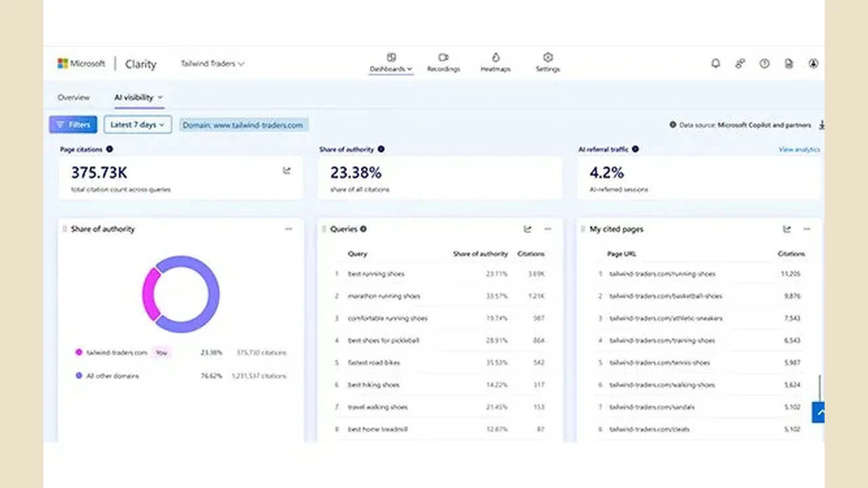868x488 pixels.
Task: Sort Queries by Share of authority column
Action: [x=480, y=253]
